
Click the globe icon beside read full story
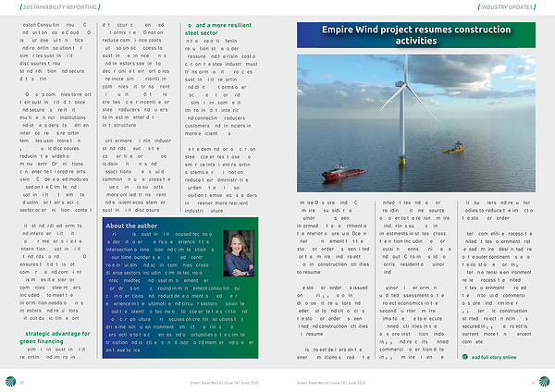[x=464, y=357]
